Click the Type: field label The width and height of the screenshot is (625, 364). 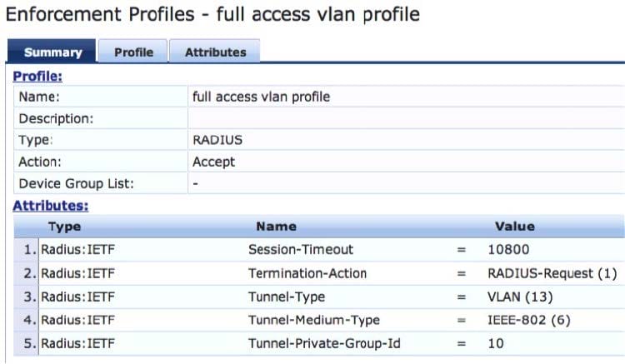[x=36, y=140]
